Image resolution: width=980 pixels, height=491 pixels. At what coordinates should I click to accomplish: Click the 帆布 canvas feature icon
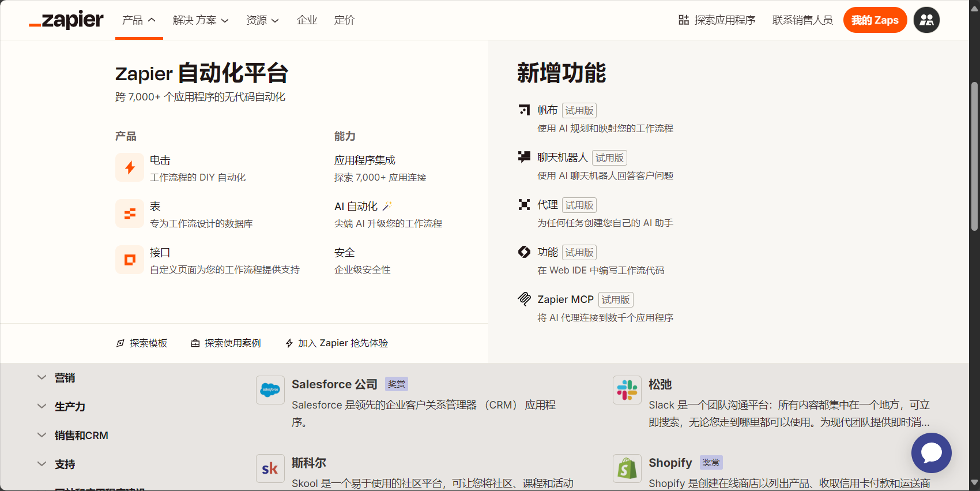coord(524,110)
